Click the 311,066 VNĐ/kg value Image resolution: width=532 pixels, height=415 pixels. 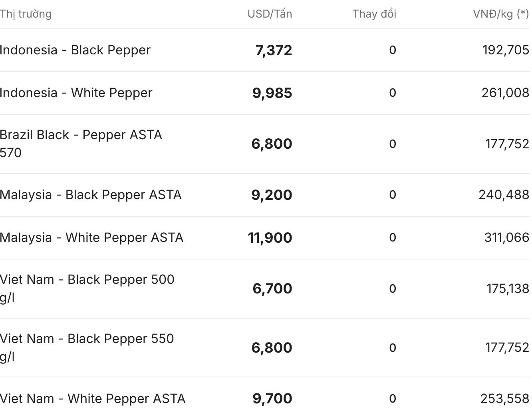pos(507,237)
